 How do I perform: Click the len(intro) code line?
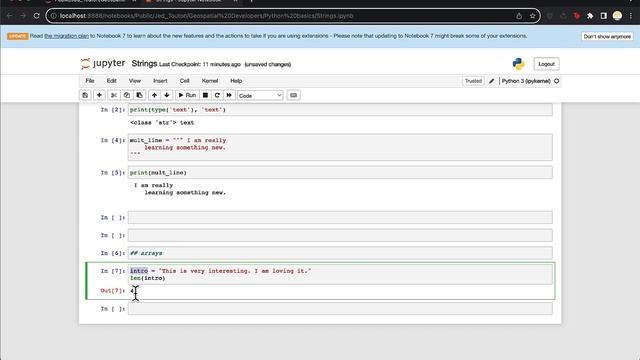point(148,278)
